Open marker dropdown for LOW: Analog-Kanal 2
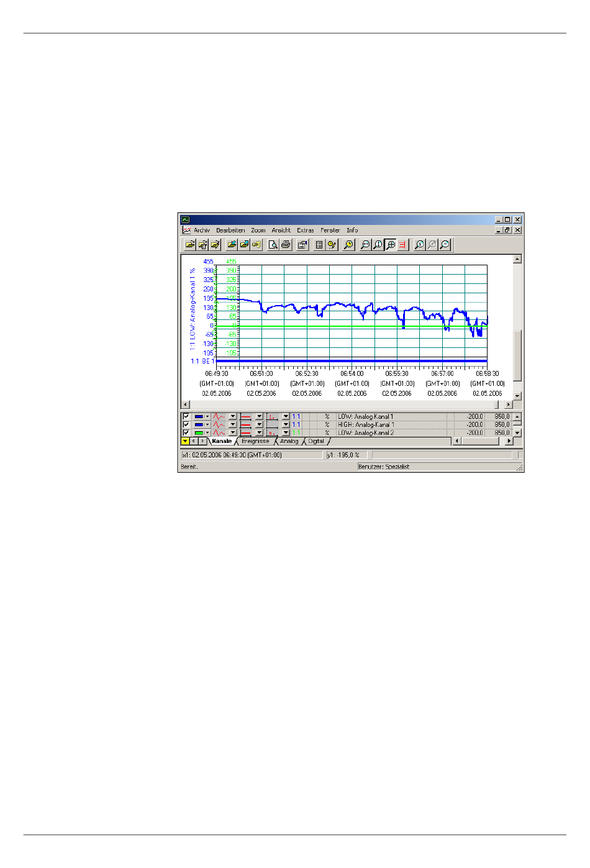 coord(286,433)
